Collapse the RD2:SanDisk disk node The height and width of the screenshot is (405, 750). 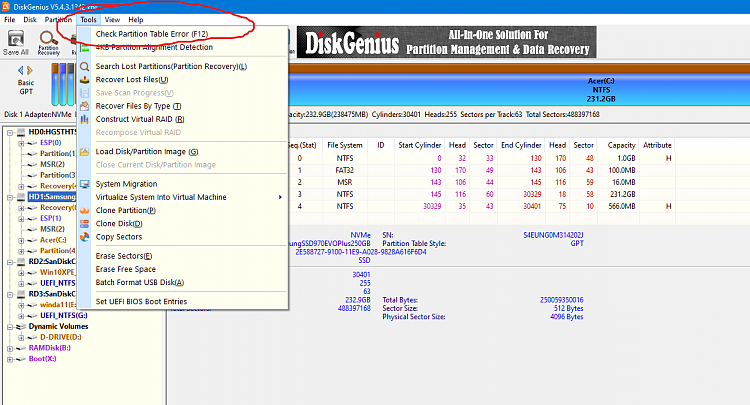[10, 262]
